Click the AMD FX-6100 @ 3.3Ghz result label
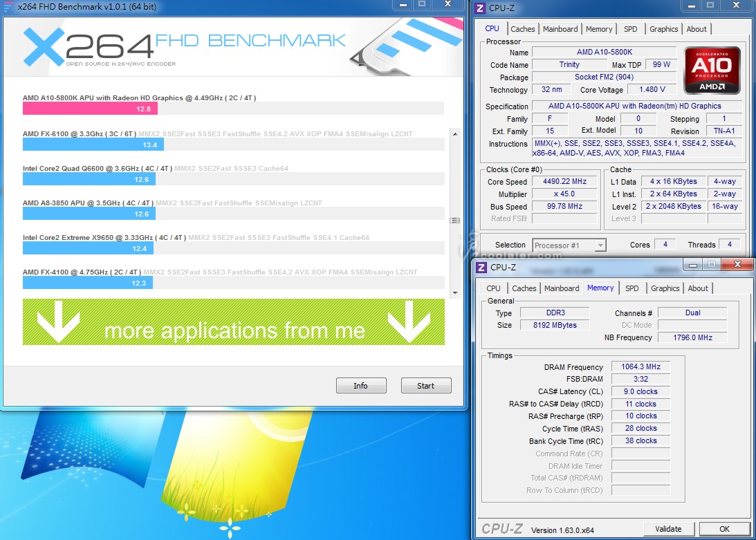Image resolution: width=756 pixels, height=540 pixels. click(80, 133)
